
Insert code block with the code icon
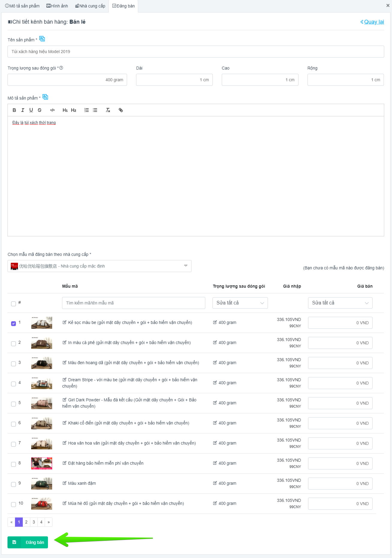coord(52,110)
